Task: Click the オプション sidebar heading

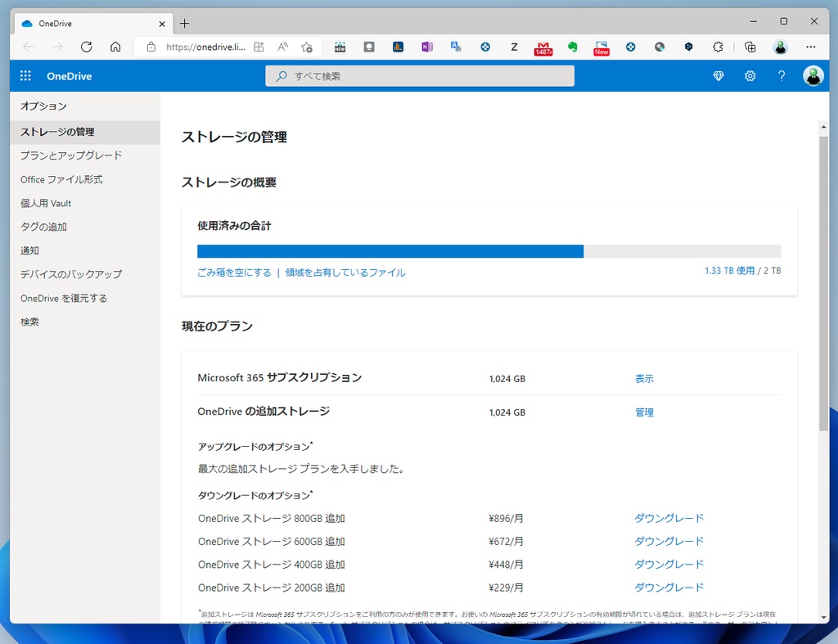Action: pyautogui.click(x=43, y=106)
